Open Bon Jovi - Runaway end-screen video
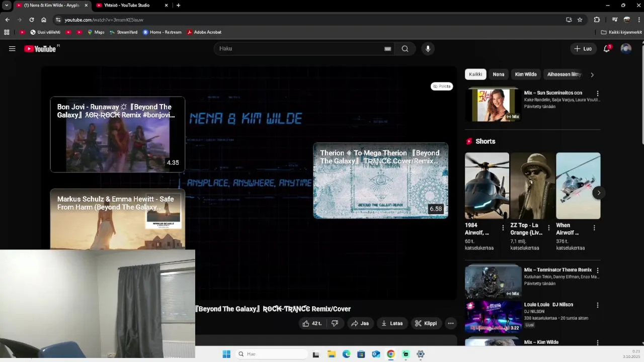Image resolution: width=644 pixels, height=362 pixels. click(x=118, y=134)
